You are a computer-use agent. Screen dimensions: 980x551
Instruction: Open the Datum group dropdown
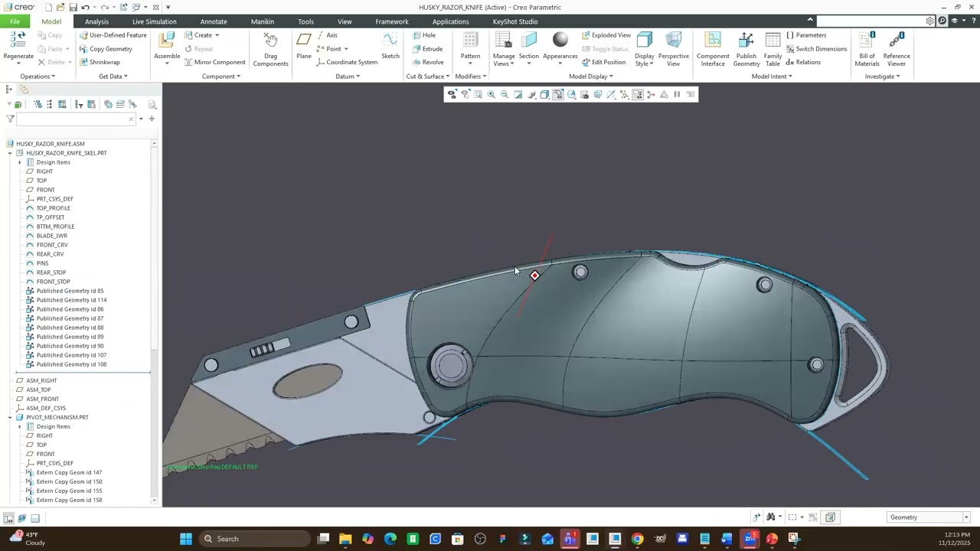[x=348, y=77]
